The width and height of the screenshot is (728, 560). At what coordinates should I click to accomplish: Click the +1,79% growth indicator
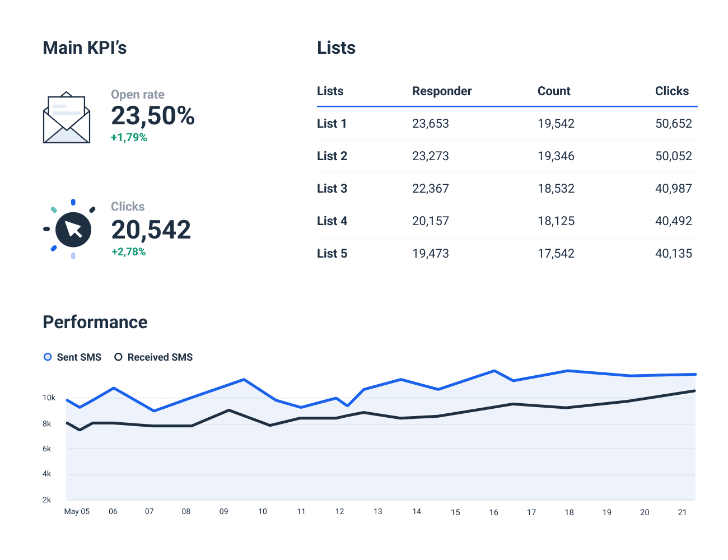(129, 137)
